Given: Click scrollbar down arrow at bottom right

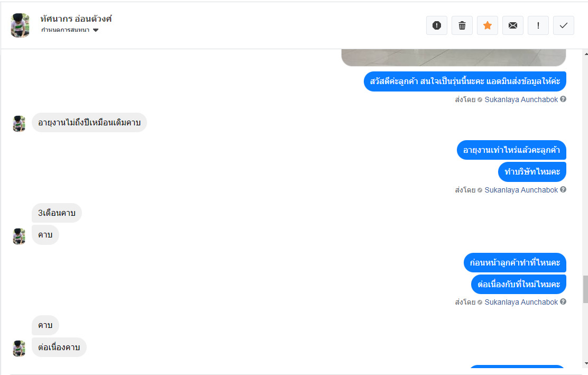Looking at the screenshot, I should click(x=586, y=363).
